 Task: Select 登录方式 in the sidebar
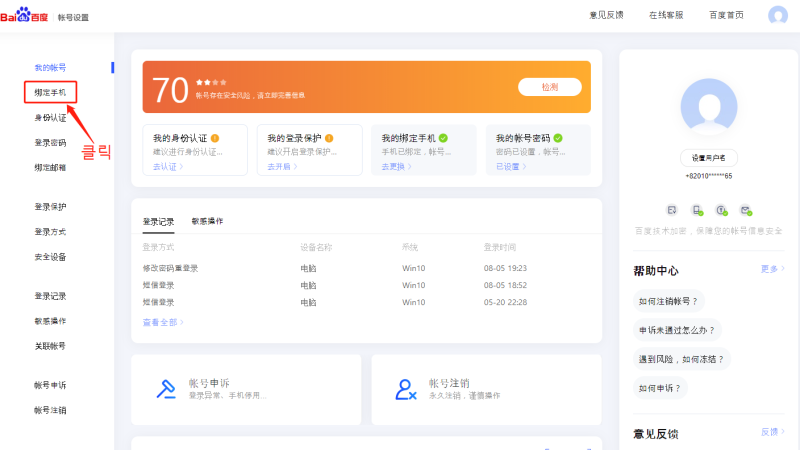click(50, 232)
